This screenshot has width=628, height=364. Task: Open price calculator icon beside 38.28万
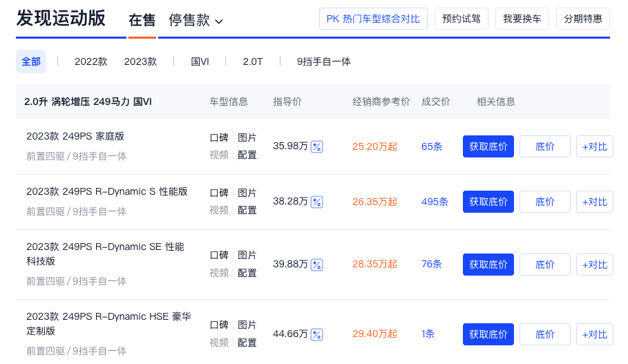317,202
